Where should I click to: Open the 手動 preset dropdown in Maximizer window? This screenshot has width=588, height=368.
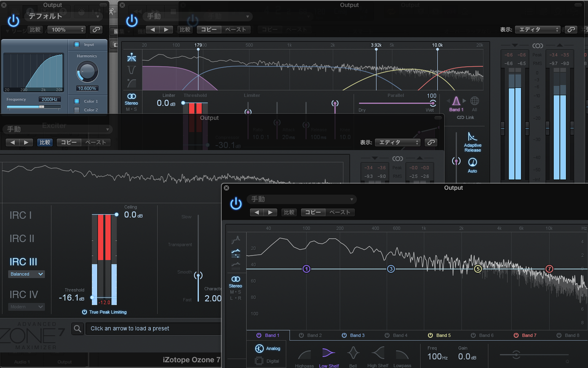57,129
